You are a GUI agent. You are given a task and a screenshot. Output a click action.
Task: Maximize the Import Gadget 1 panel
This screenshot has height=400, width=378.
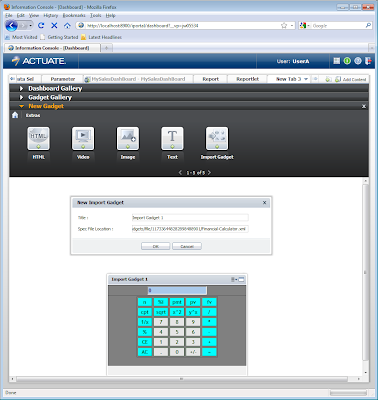[241, 279]
